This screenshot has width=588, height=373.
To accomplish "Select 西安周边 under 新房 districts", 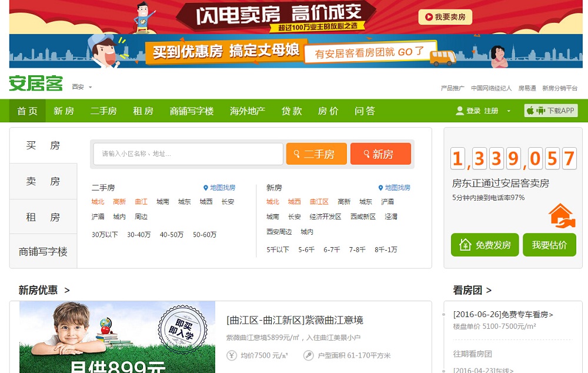I will [279, 232].
